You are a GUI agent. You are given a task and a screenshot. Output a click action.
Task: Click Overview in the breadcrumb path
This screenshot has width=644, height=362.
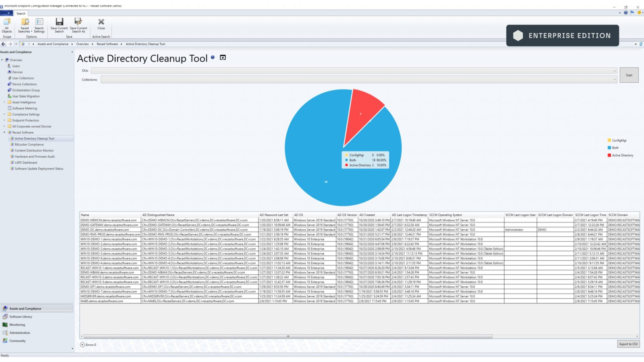[82, 44]
